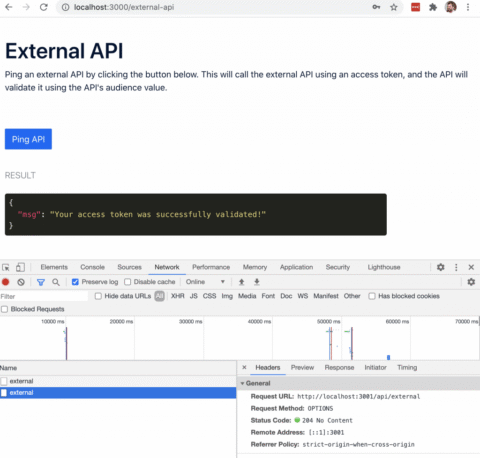The width and height of the screenshot is (480, 458).
Task: Show the Response detail tab
Action: [339, 367]
